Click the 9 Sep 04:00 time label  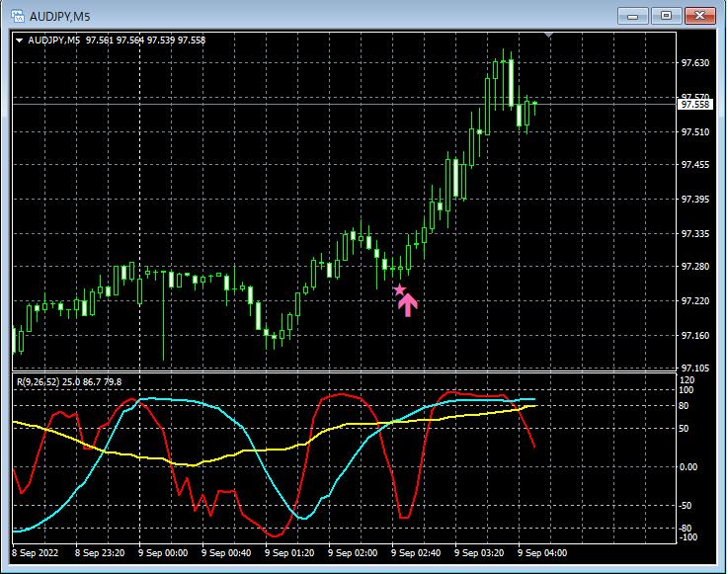click(542, 553)
